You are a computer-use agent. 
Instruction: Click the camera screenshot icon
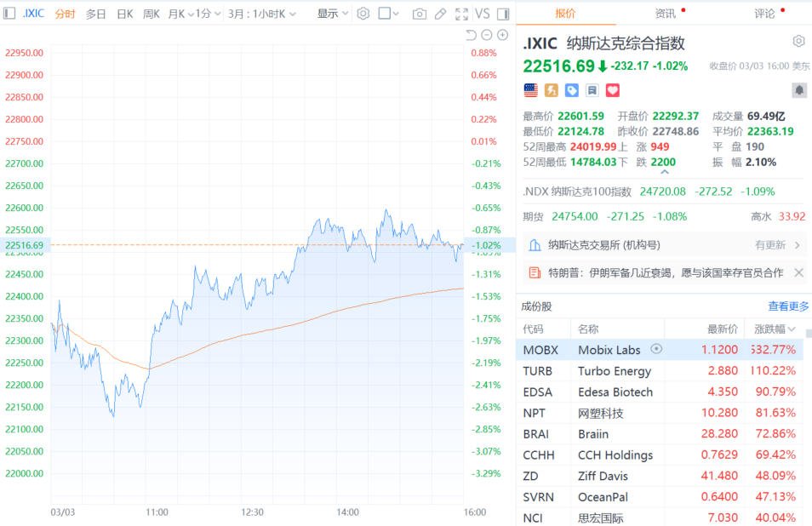pyautogui.click(x=419, y=14)
